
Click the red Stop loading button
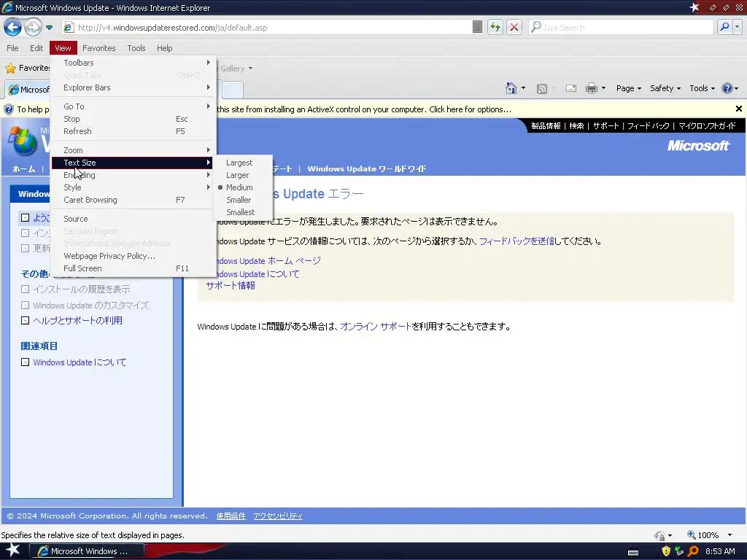514,27
